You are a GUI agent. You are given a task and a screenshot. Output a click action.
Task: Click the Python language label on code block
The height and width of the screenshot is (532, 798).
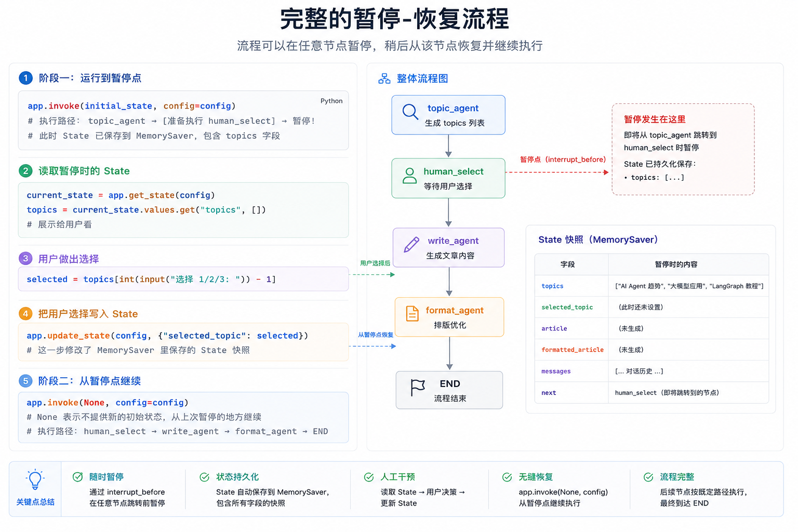click(x=331, y=101)
